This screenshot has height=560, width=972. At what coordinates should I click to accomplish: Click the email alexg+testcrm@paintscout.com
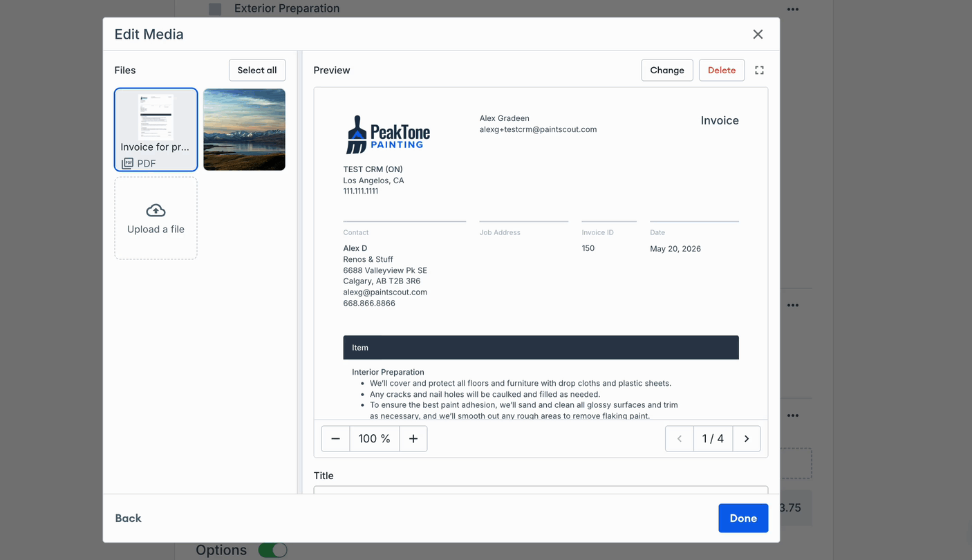pos(538,129)
